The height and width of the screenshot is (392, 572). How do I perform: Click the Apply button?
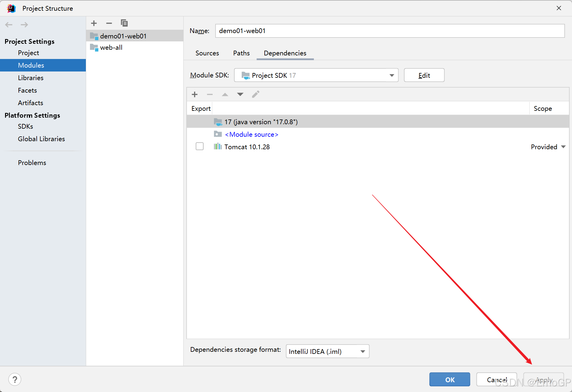pos(544,379)
